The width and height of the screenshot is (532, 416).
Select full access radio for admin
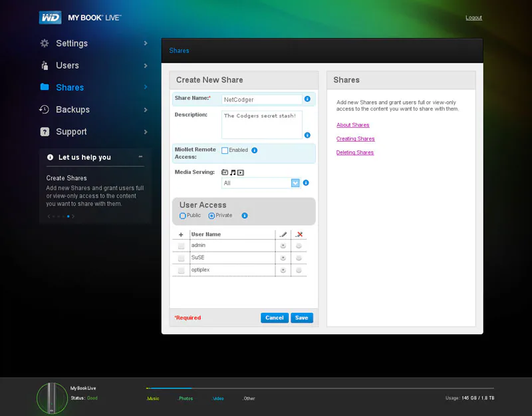pos(283,246)
